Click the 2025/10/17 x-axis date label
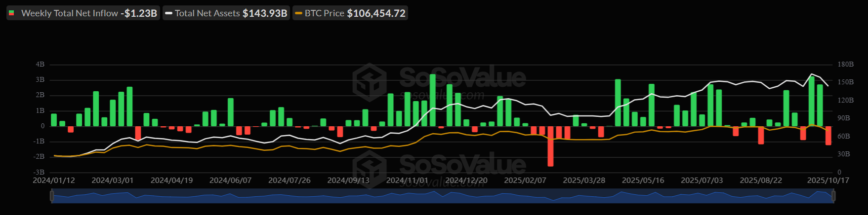 click(x=828, y=180)
